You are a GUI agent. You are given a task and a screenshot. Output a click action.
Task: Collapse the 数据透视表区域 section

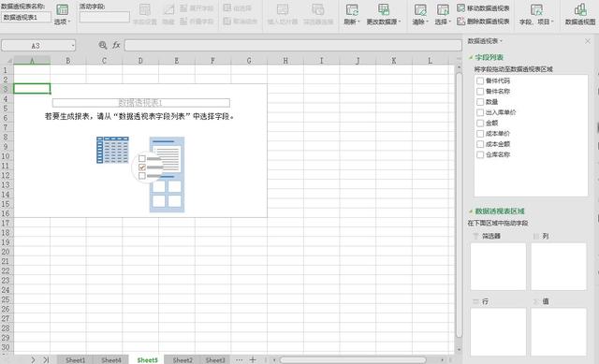pos(471,211)
